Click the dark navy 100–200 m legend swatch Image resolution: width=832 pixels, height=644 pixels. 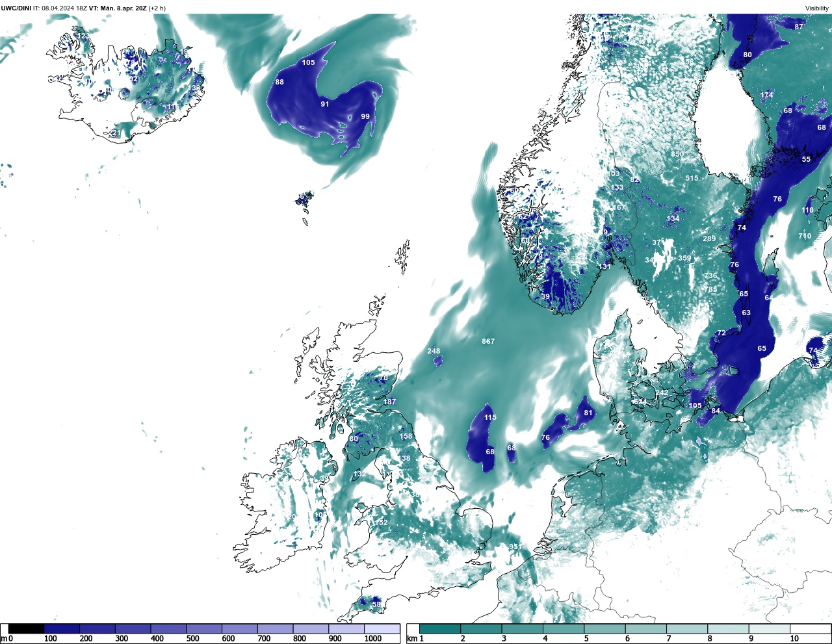pos(62,628)
